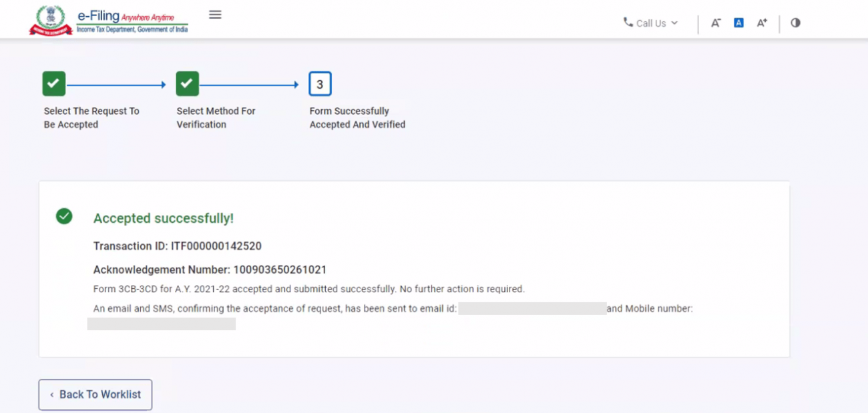The height and width of the screenshot is (413, 868).
Task: Click the Back To Worklist button
Action: [x=95, y=394]
